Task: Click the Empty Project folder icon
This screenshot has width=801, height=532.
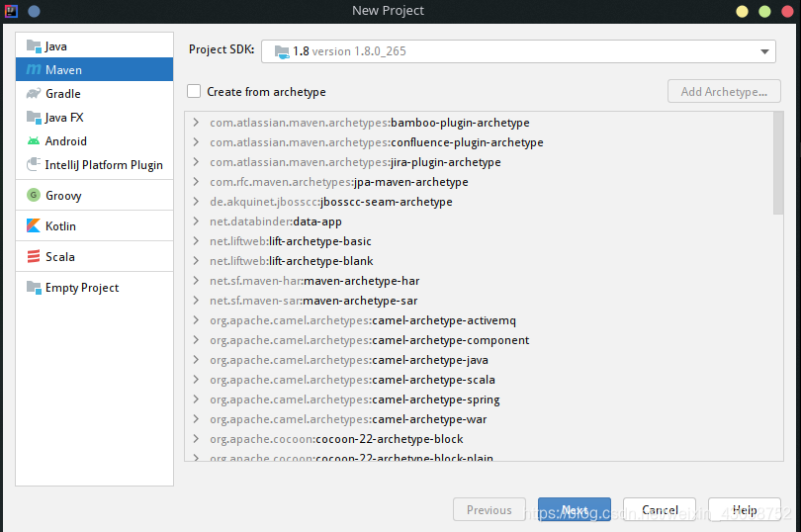Action: 34,287
